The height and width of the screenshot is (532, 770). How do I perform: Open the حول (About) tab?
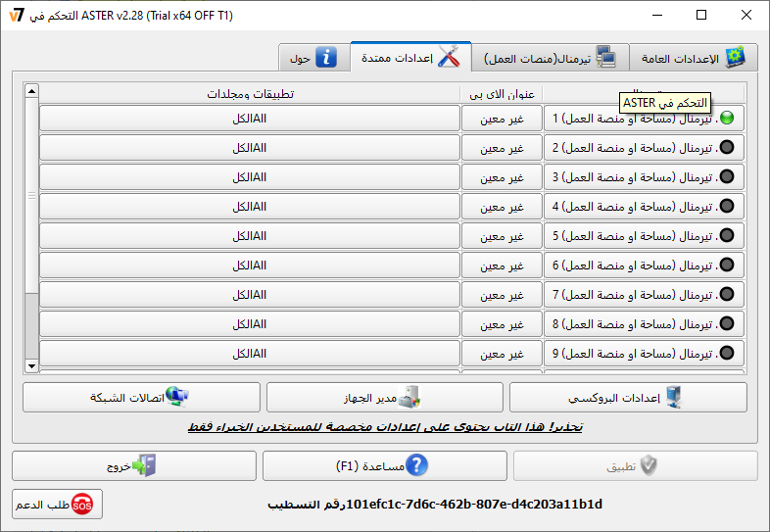pos(314,58)
